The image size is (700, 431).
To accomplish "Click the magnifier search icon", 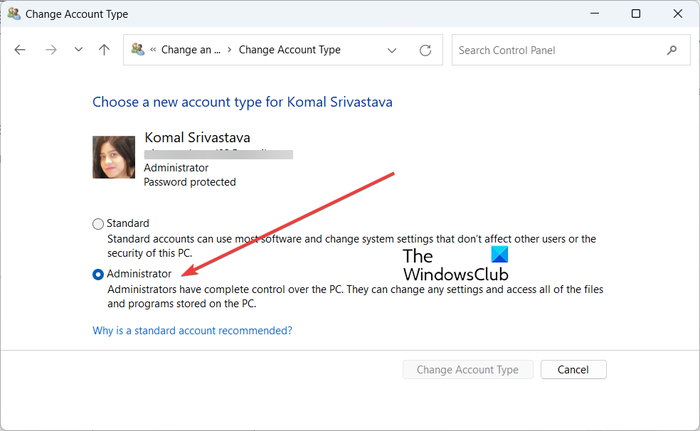I will tap(671, 50).
